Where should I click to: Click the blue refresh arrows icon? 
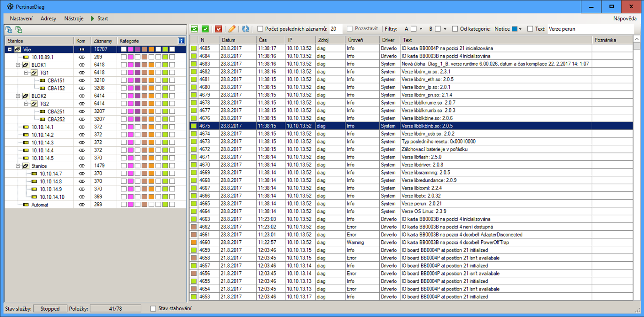[246, 29]
